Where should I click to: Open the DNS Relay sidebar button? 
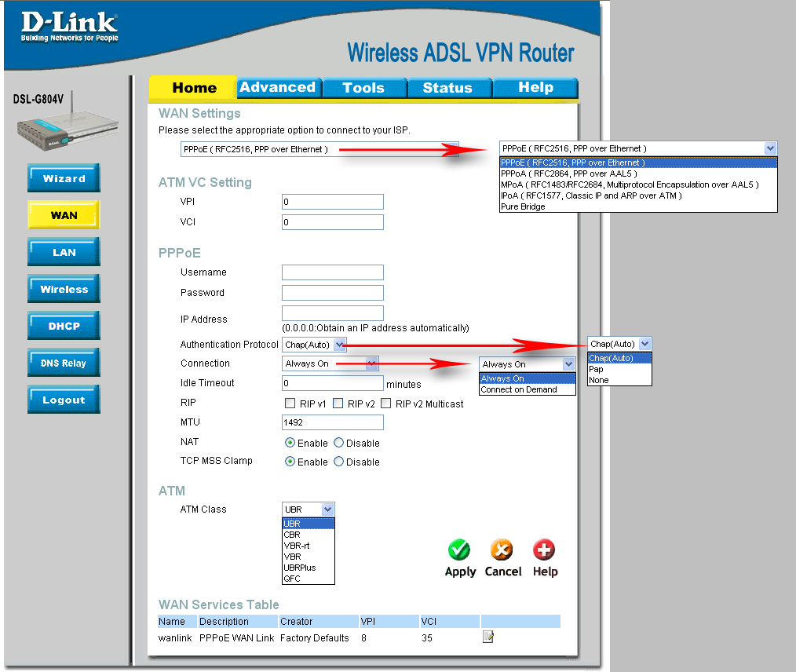[x=64, y=363]
